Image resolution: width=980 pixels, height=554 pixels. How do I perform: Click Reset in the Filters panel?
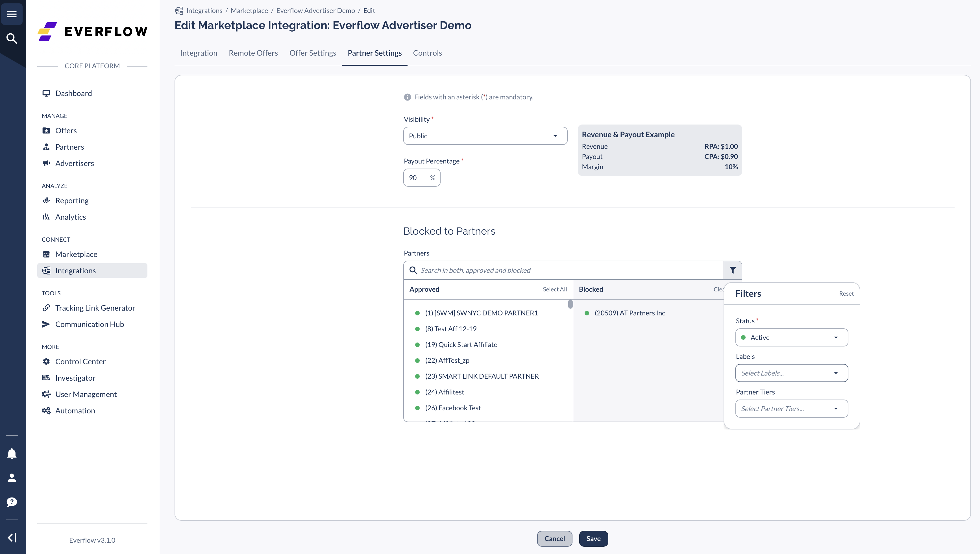tap(846, 293)
